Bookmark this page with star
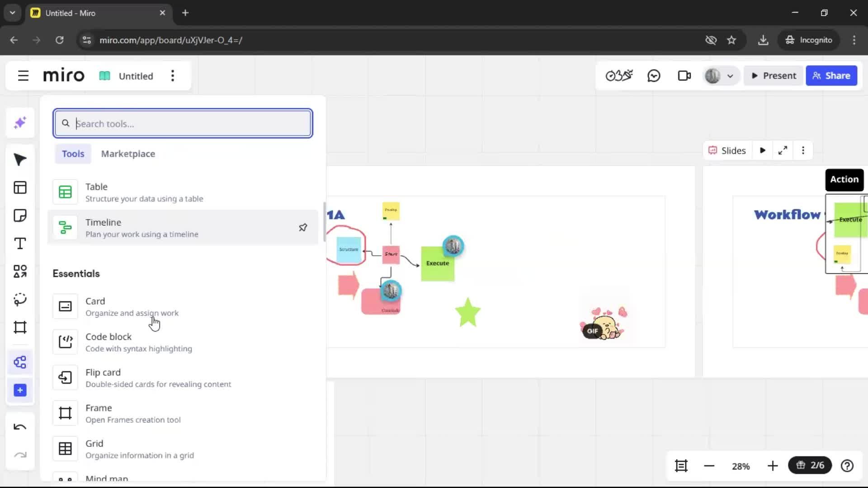This screenshot has height=488, width=868. pos(731,40)
